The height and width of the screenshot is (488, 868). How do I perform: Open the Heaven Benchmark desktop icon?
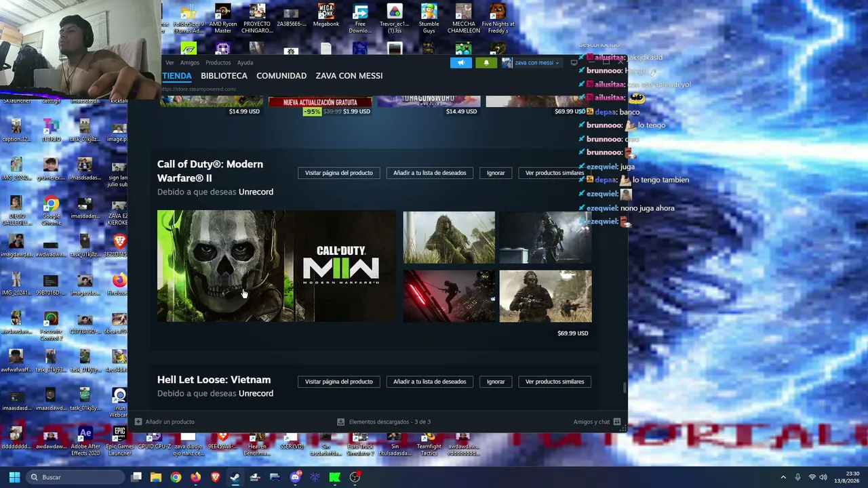pos(257,444)
